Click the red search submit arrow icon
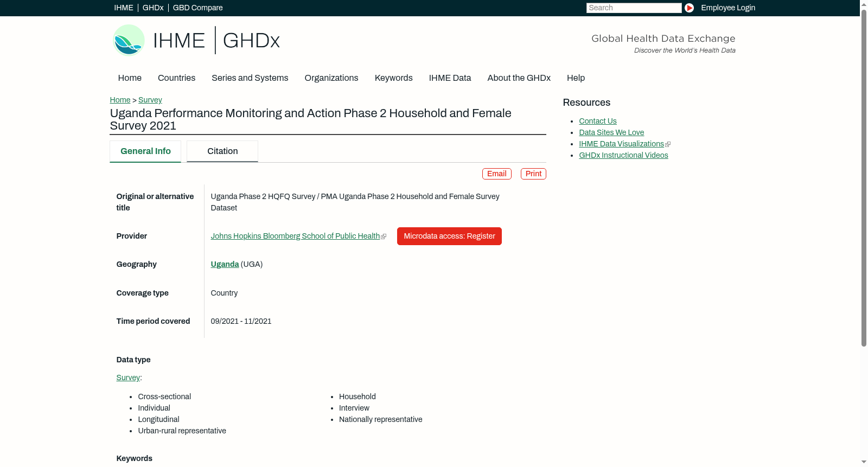The image size is (868, 467). (689, 8)
